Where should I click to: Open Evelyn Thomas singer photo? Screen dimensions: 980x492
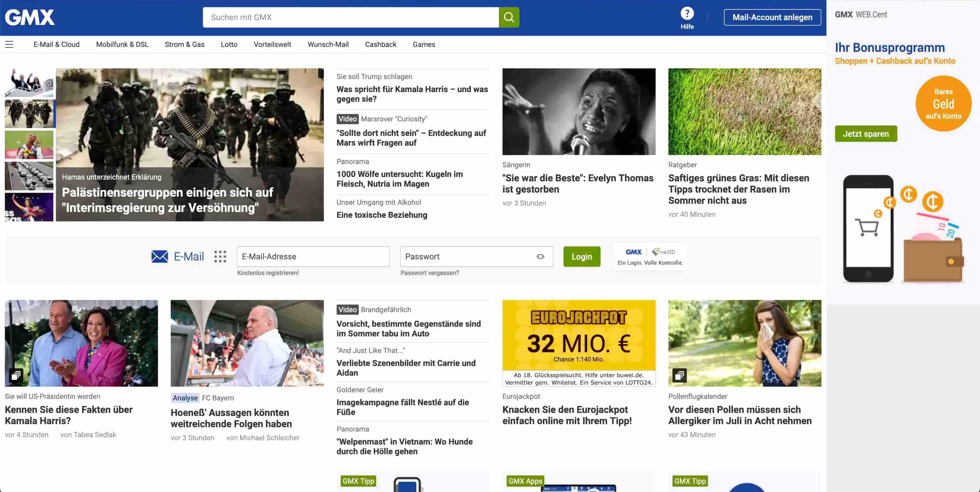(x=579, y=111)
